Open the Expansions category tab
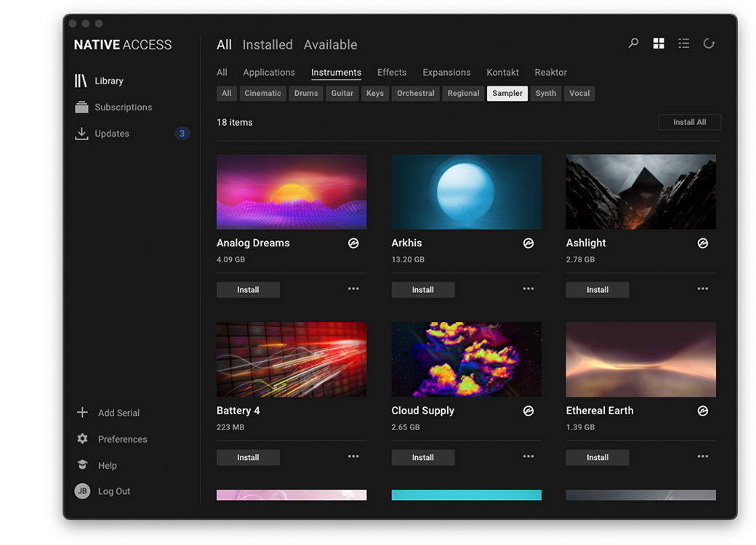 point(446,72)
